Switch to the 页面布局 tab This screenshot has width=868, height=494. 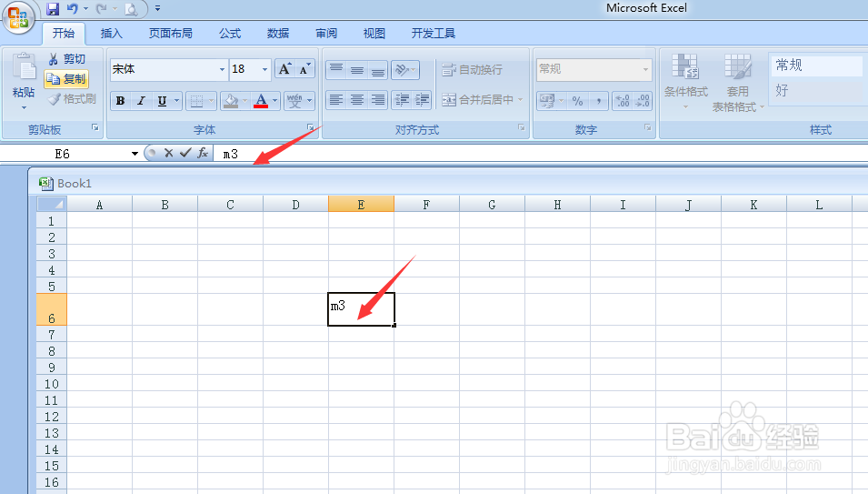click(x=171, y=34)
